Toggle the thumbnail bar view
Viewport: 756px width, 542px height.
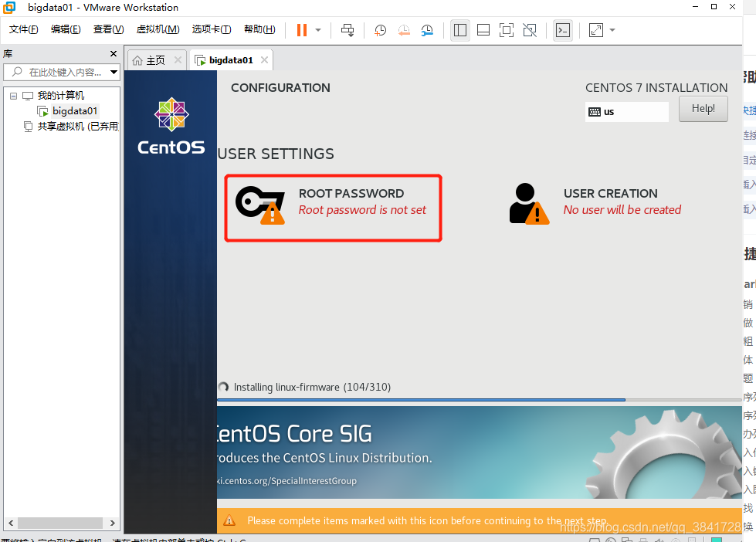tap(483, 30)
